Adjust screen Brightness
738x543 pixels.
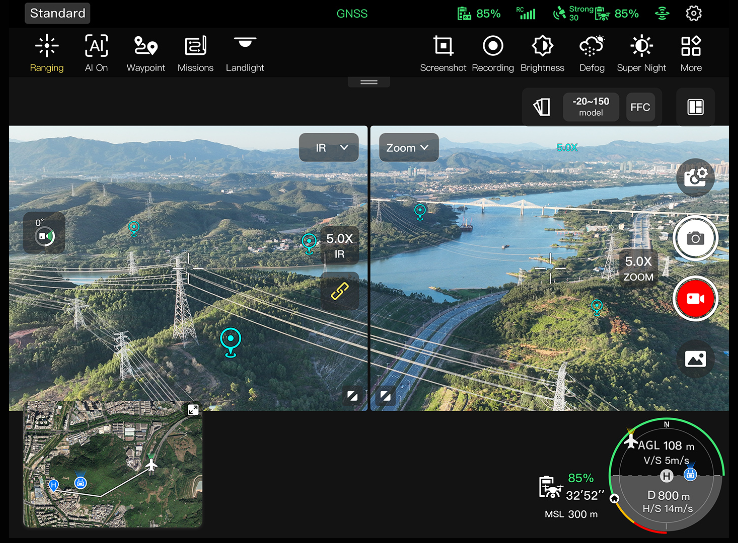[542, 53]
